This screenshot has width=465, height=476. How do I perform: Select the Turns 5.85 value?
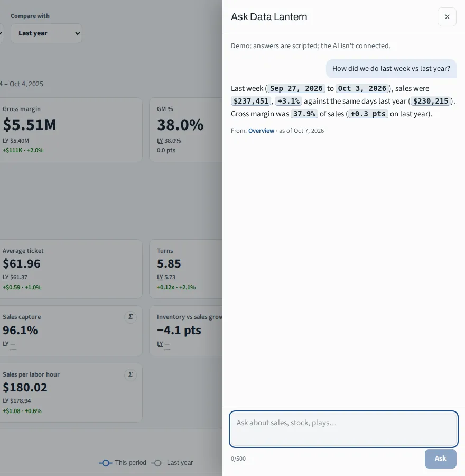click(169, 263)
